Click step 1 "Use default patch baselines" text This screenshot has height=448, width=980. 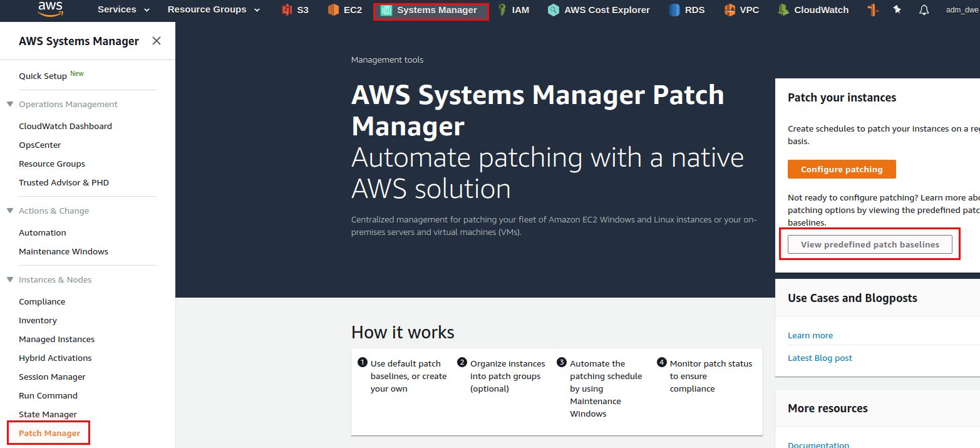coord(409,376)
